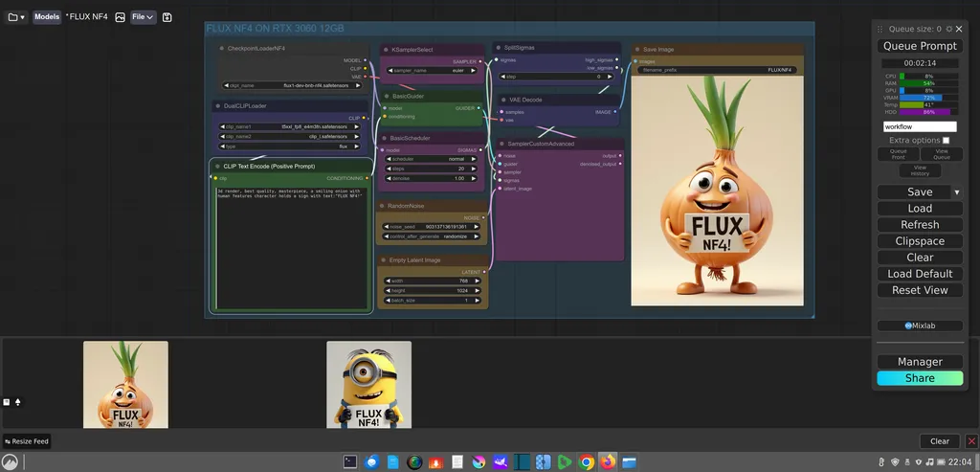Open the terminal icon in taskbar
The width and height of the screenshot is (980, 472).
(x=350, y=462)
